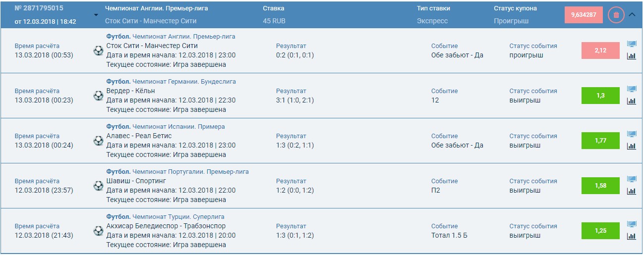
Task: Open the statistics chart icon for Сток Сити match
Action: [632, 56]
